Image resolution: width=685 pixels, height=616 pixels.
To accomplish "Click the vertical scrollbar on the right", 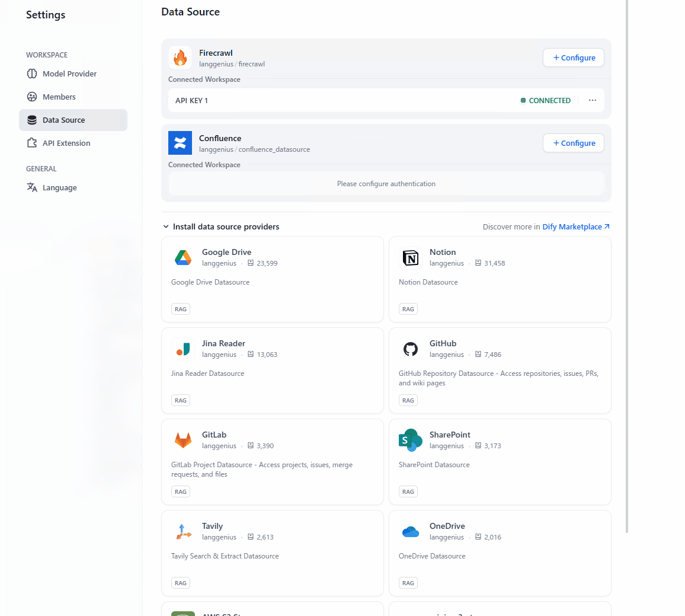I will coord(628,267).
